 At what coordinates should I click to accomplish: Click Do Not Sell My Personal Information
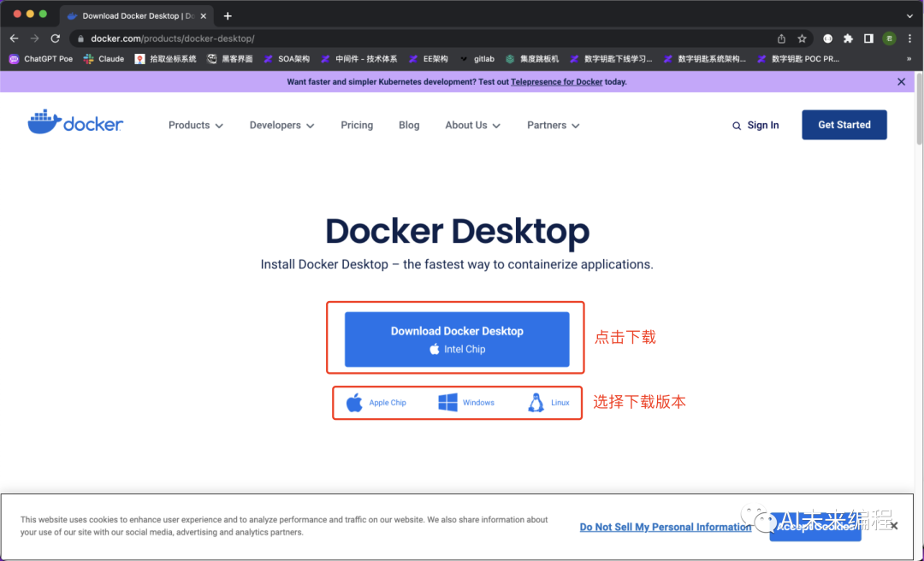pyautogui.click(x=666, y=527)
